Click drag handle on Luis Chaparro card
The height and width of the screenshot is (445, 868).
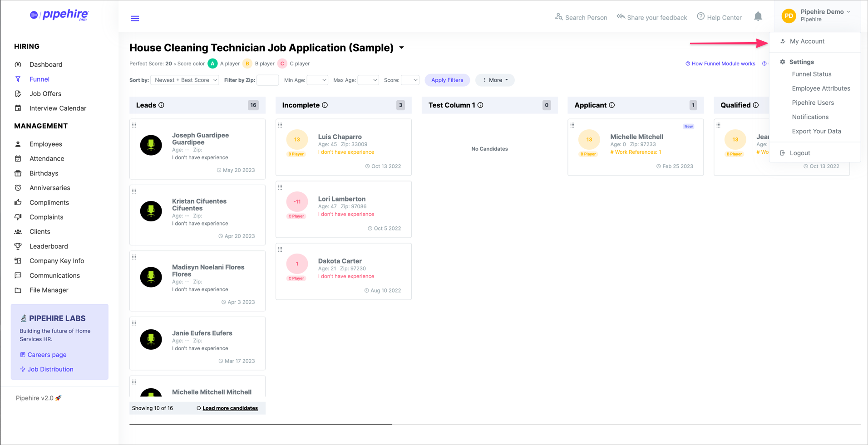[280, 125]
